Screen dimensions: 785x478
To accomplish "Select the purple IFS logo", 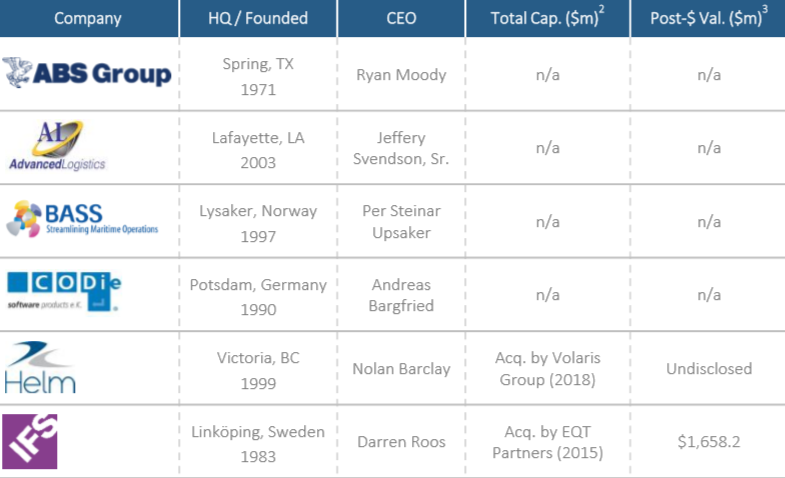I will (30, 441).
